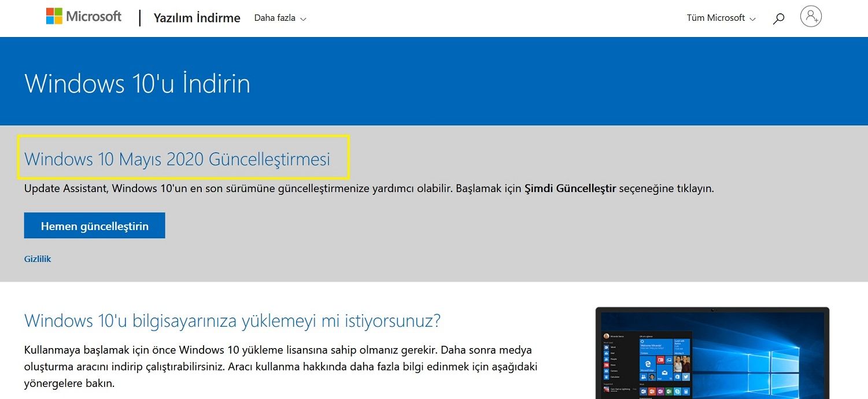The height and width of the screenshot is (399, 868).
Task: Click the heading Windows 10'u bilgisayarınıza yüklemeyi mi istiyorsunuz?
Action: [x=232, y=320]
